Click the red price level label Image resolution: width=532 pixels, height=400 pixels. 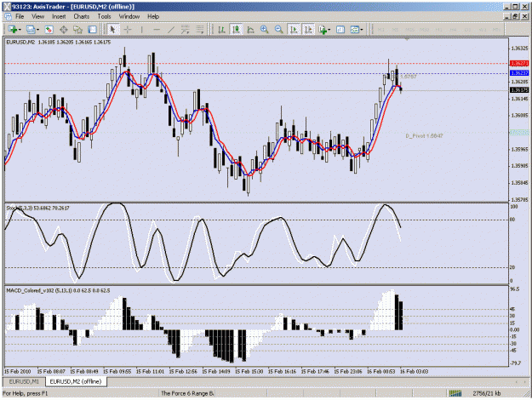click(519, 64)
